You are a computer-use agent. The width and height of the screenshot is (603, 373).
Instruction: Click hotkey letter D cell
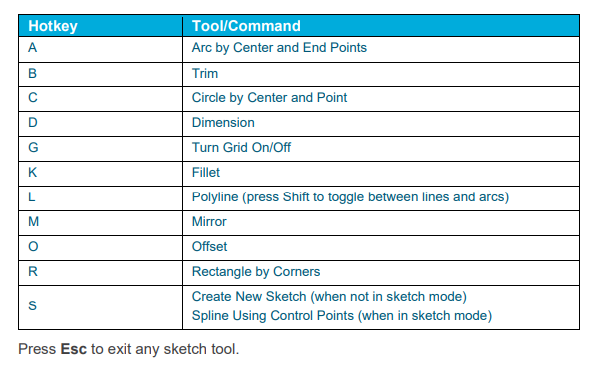[100, 124]
